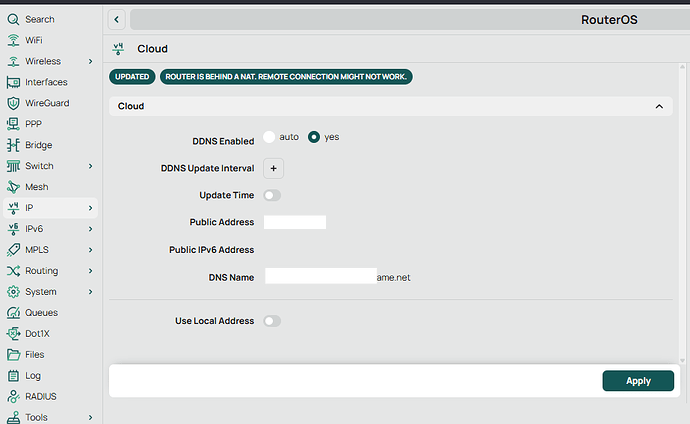The height and width of the screenshot is (424, 690).
Task: Open the PPP icon in sidebar
Action: point(13,124)
